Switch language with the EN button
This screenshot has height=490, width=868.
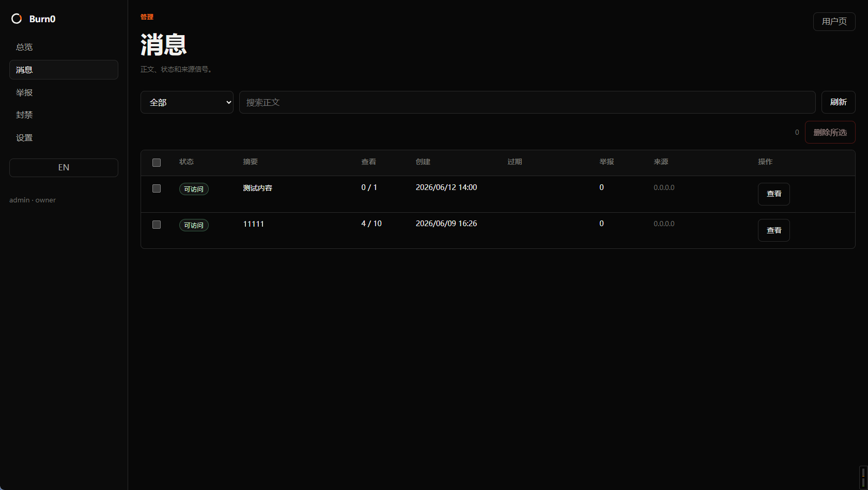click(64, 168)
